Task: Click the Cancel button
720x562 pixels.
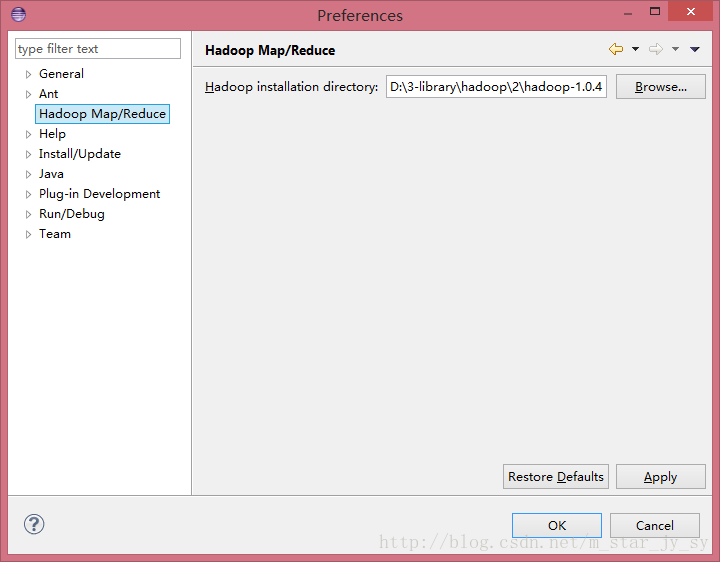Action: pos(655,525)
